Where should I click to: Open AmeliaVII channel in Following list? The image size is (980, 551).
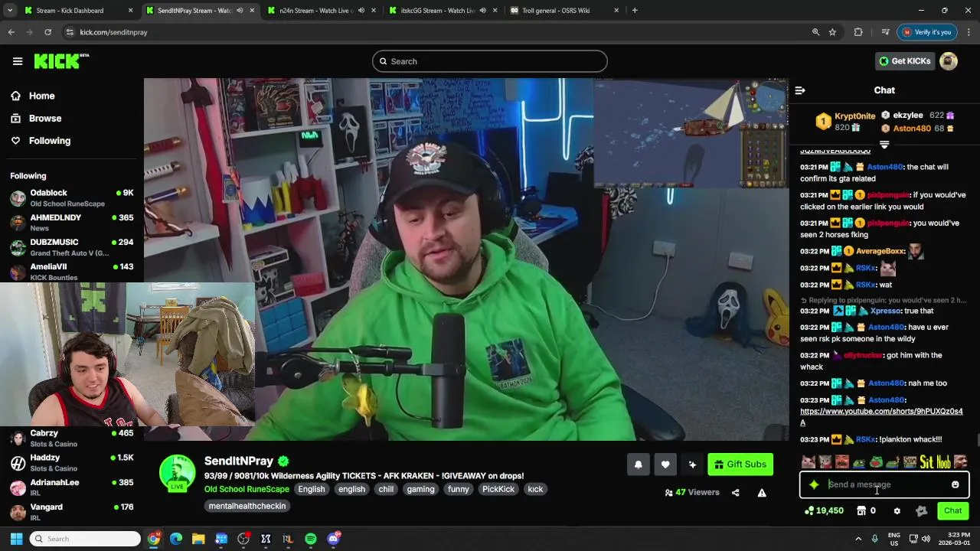[72, 271]
